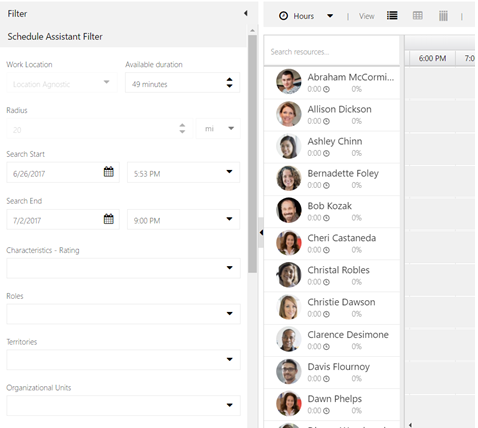This screenshot has width=478, height=428.
Task: Click the Hours label in toolbar
Action: pos(304,16)
